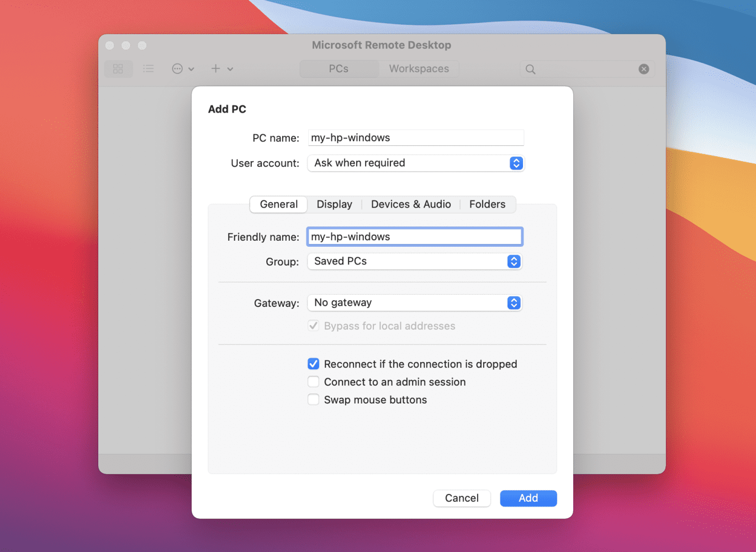Toggle Bypass for local addresses checkbox
Image resolution: width=756 pixels, height=552 pixels.
pos(314,326)
